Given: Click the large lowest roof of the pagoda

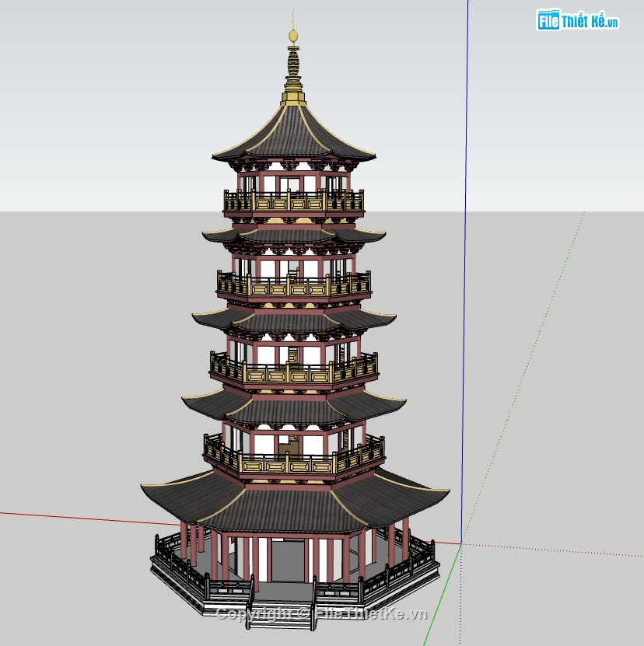Looking at the screenshot, I should click(x=294, y=501).
